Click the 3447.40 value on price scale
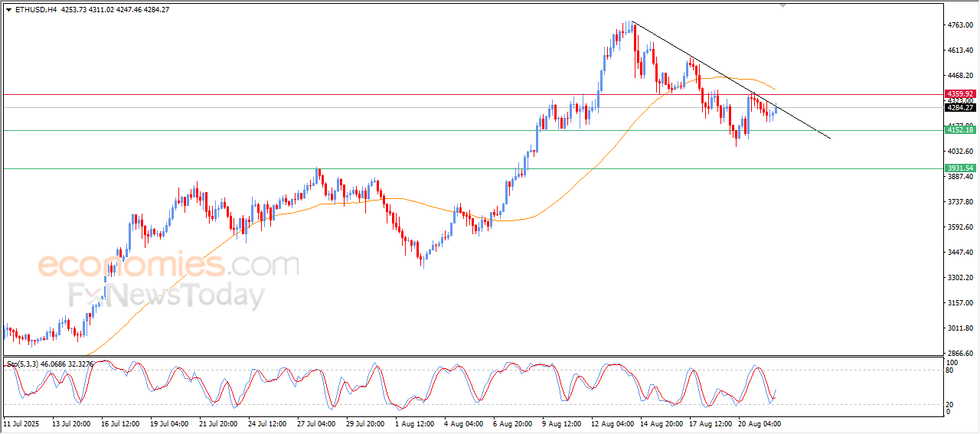The width and height of the screenshot is (980, 434). [x=959, y=253]
